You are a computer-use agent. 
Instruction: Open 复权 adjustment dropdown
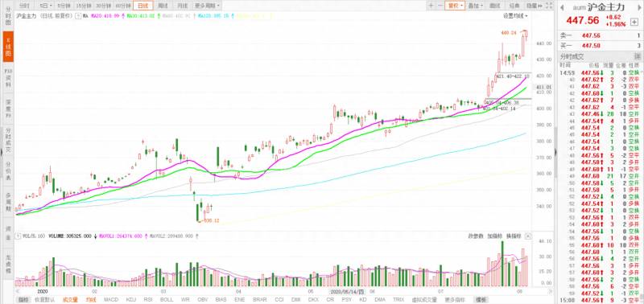(455, 6)
